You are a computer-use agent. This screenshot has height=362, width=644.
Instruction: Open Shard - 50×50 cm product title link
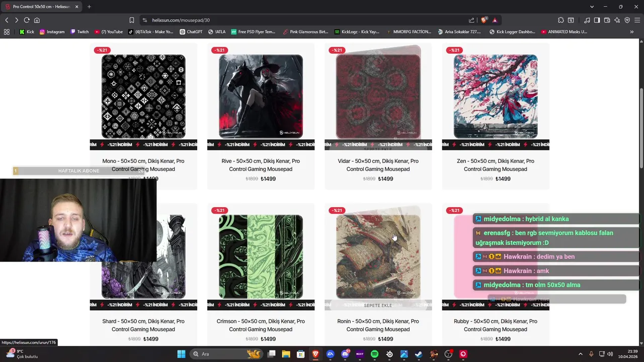[x=143, y=325]
